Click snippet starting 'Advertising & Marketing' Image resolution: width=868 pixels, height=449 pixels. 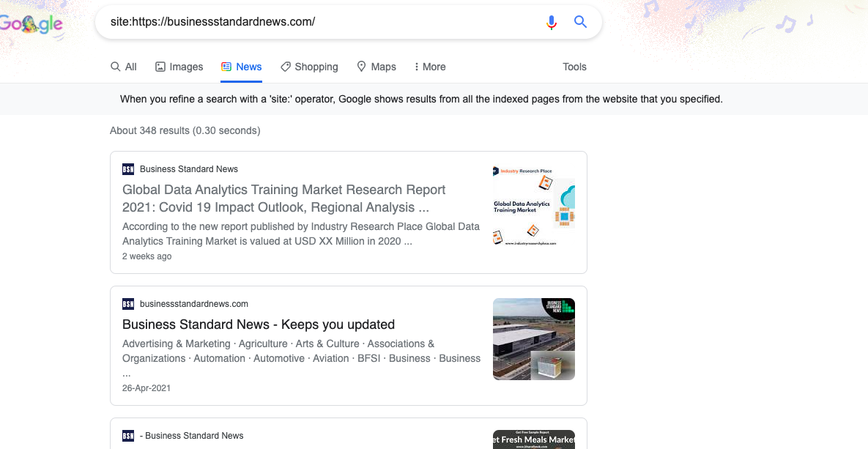pos(301,358)
